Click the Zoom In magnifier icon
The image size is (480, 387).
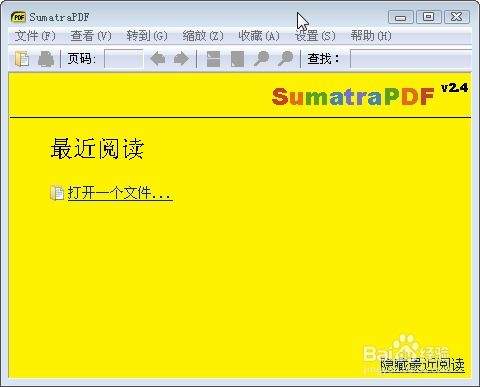(285, 59)
